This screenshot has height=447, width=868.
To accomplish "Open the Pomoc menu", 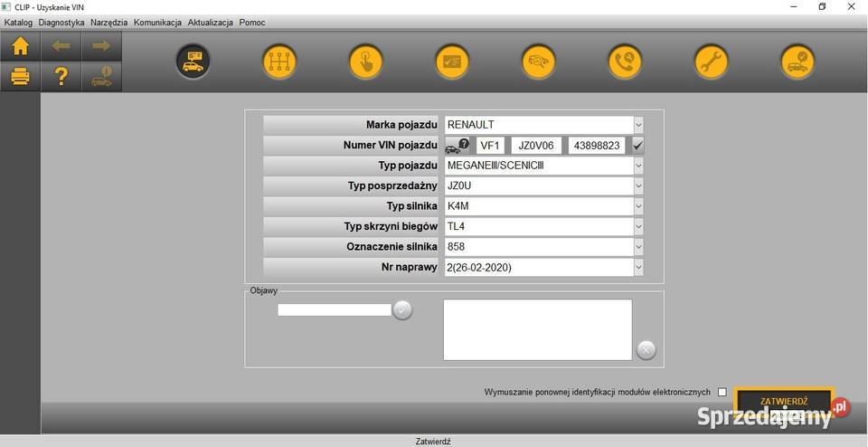I will click(252, 22).
